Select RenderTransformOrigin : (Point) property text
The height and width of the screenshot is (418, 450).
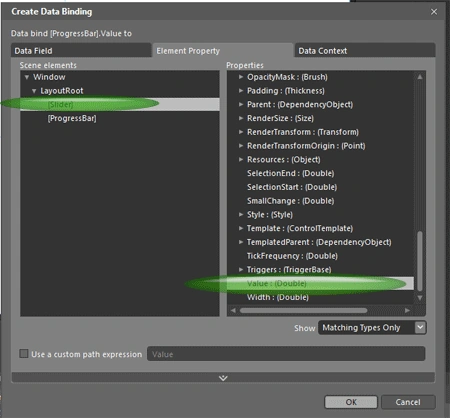pyautogui.click(x=306, y=146)
